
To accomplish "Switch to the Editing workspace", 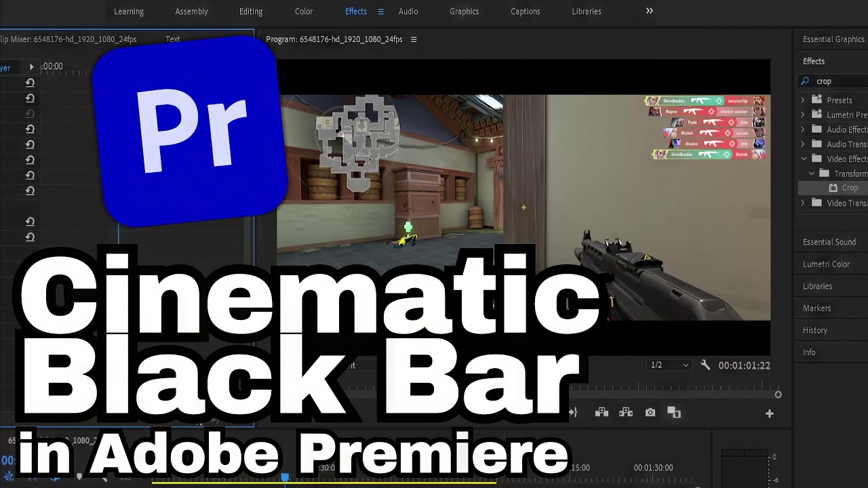I will (251, 12).
